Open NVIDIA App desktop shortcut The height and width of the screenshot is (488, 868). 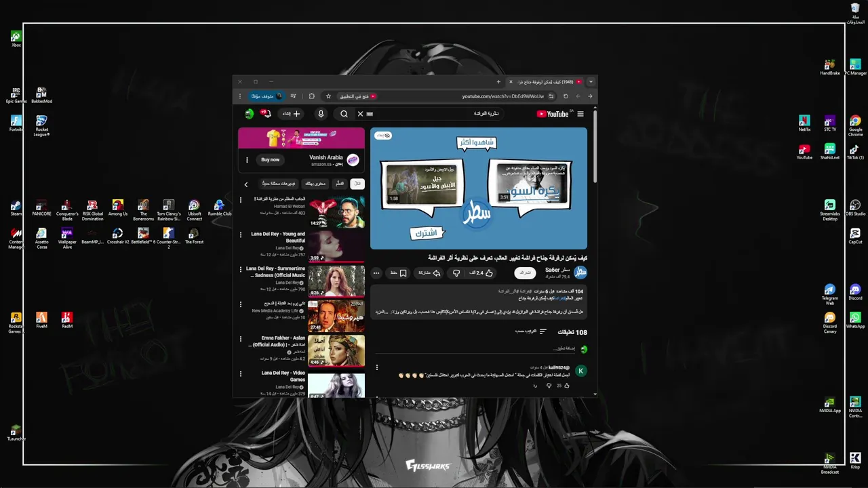[x=830, y=405]
